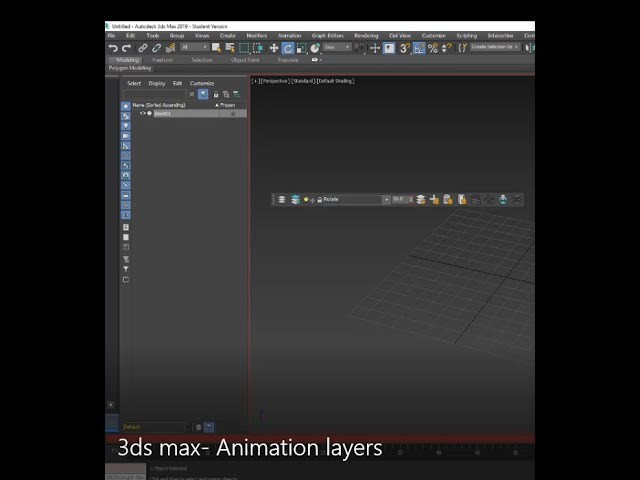Open the selection filter 'All' dropdown
640x480 pixels.
pyautogui.click(x=193, y=48)
